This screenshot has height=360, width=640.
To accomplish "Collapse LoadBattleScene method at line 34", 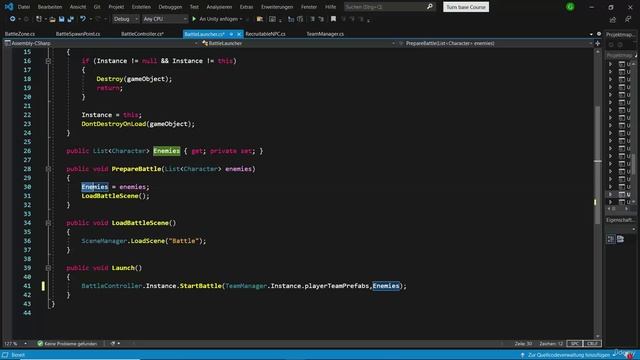I will [48, 223].
